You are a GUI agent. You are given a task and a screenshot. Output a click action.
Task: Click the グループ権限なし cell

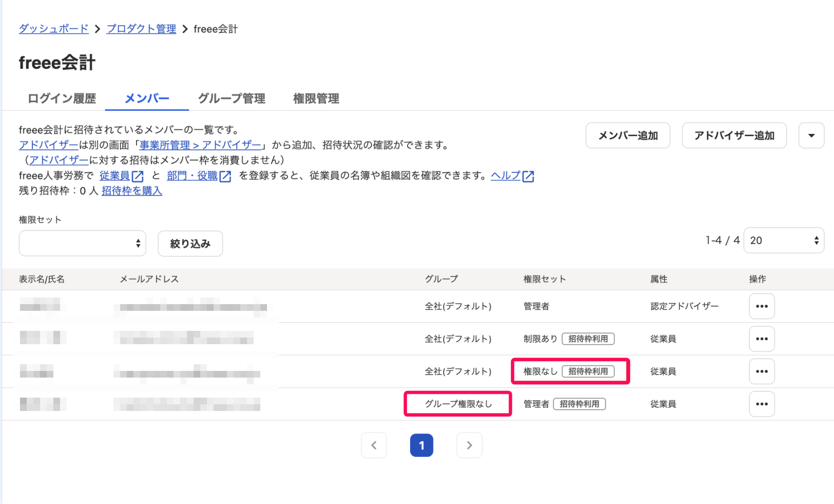tap(458, 404)
